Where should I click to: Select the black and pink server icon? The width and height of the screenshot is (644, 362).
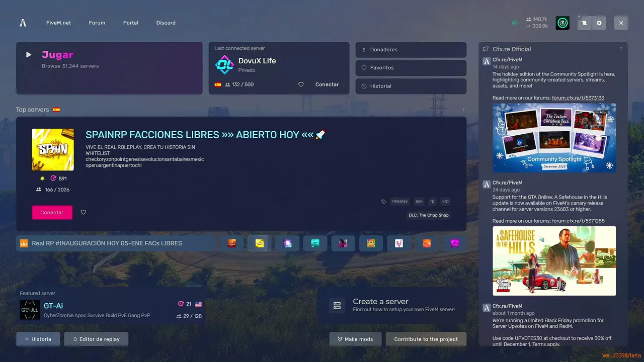tap(343, 243)
